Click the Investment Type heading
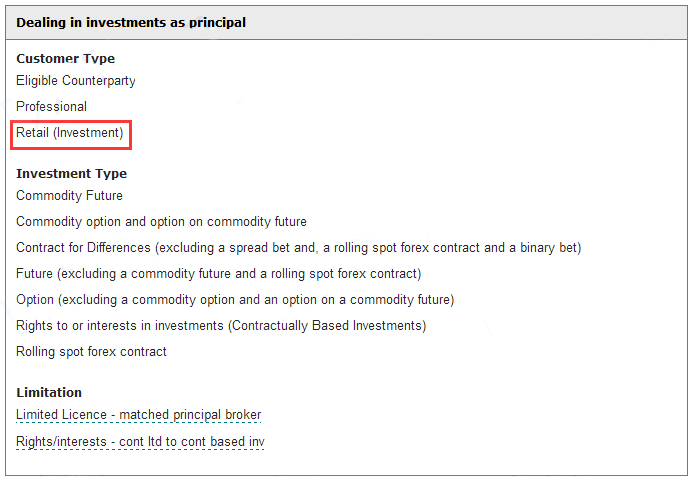692x477 pixels. [71, 173]
